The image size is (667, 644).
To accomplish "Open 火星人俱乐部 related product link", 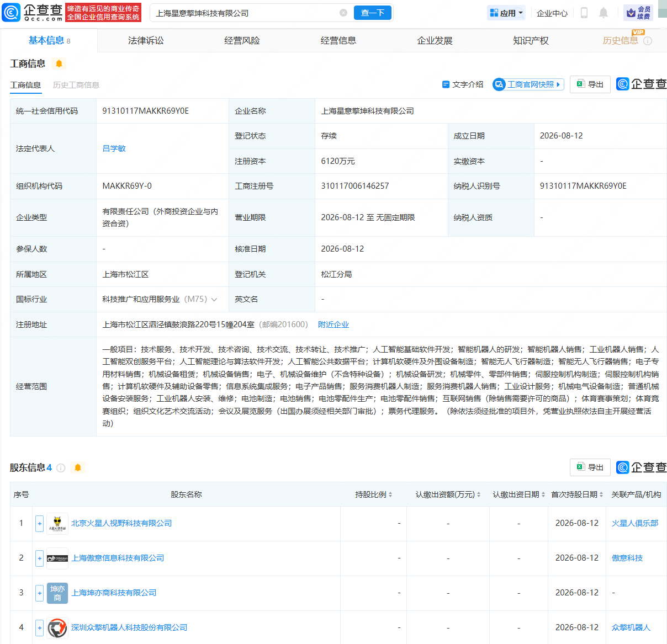I will (x=635, y=523).
